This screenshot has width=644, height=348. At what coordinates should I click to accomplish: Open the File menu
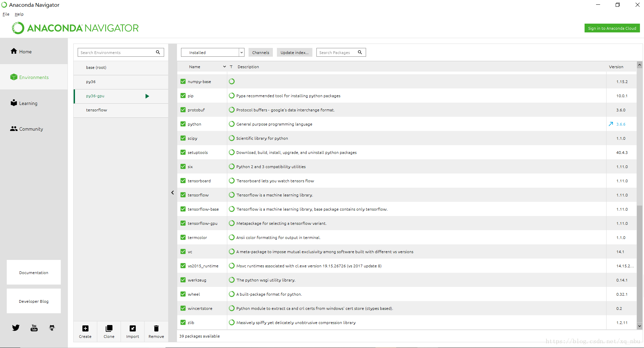click(6, 14)
